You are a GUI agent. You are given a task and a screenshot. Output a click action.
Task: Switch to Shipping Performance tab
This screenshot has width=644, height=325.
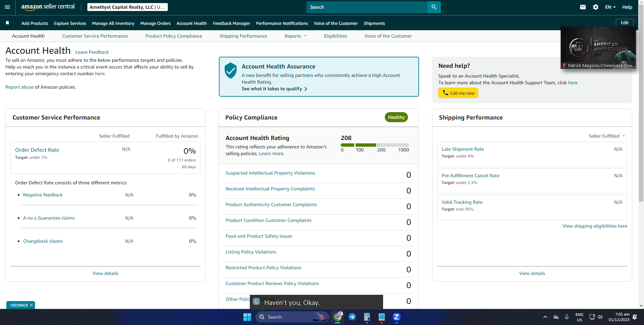tap(243, 36)
